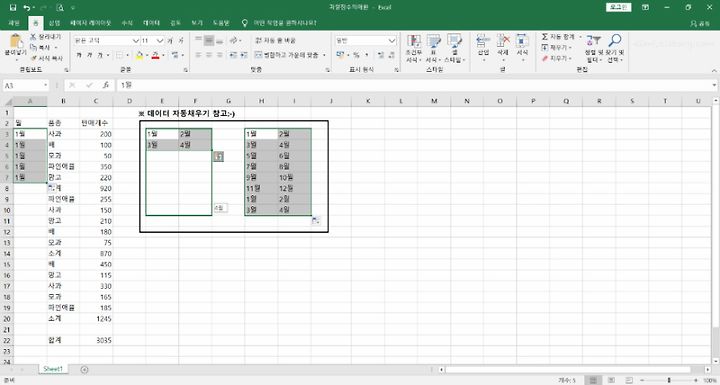Decrease indent in alignment group
720x385 pixels.
pyautogui.click(x=233, y=55)
